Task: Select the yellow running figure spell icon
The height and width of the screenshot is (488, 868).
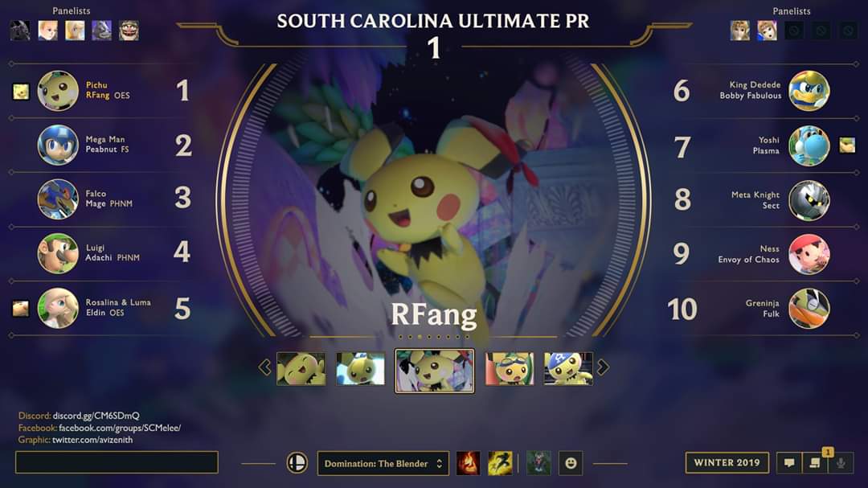Action: point(500,463)
